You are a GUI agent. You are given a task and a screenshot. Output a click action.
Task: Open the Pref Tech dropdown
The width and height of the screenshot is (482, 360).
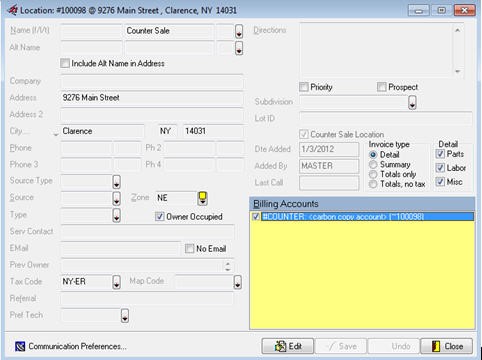[125, 316]
